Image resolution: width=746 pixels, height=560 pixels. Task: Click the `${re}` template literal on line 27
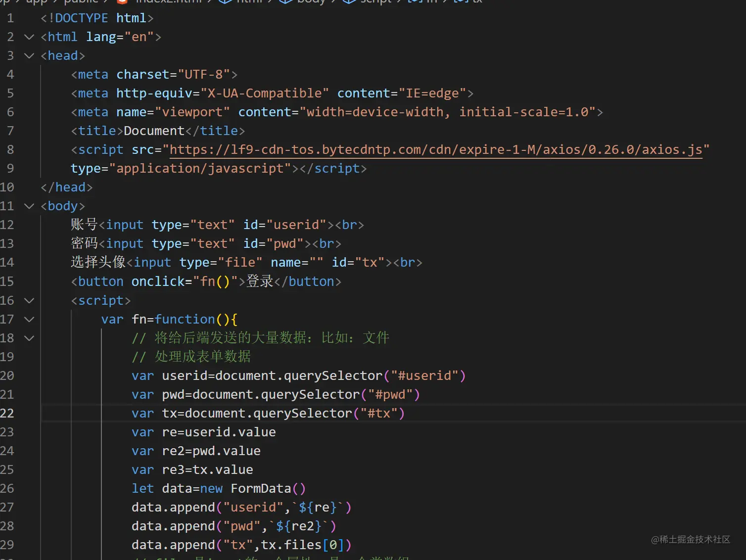tap(318, 508)
